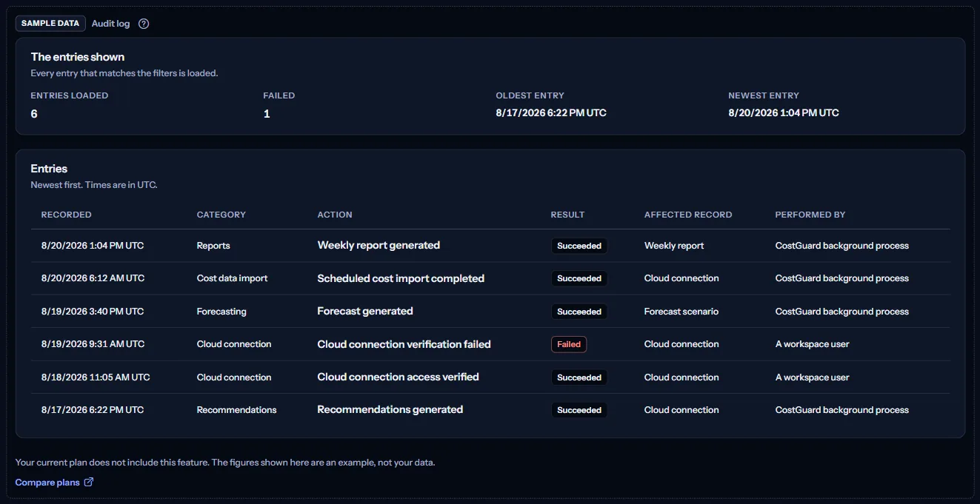Click the OLDEST ENTRY date value
The height and width of the screenshot is (504, 980).
coord(551,113)
